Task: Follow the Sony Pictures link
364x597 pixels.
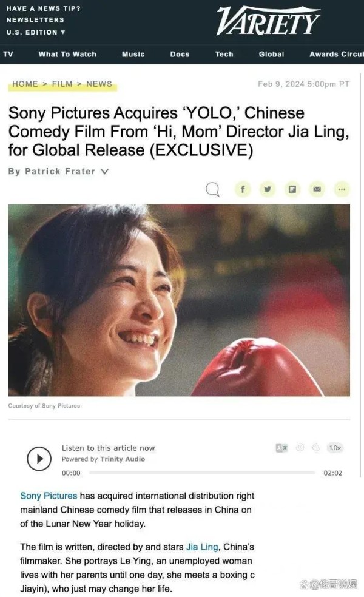Action: click(49, 496)
